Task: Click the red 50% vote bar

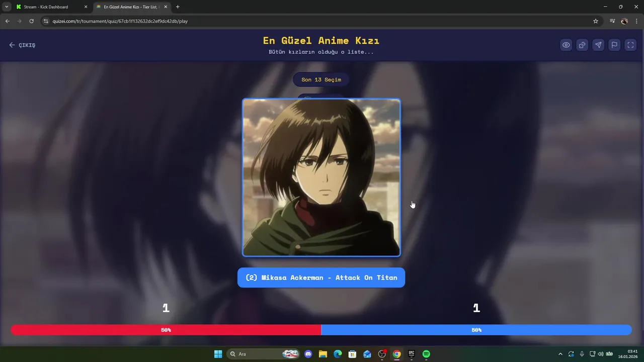Action: [x=166, y=330]
